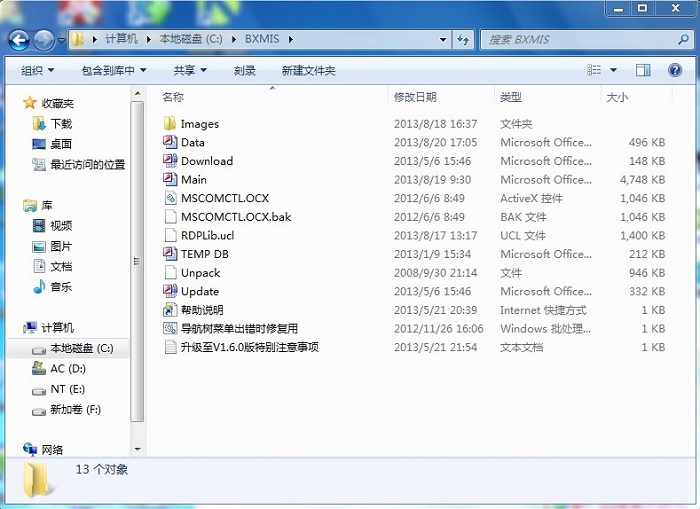This screenshot has height=509, width=700.
Task: Click 网络 in the navigation pane
Action: point(52,450)
